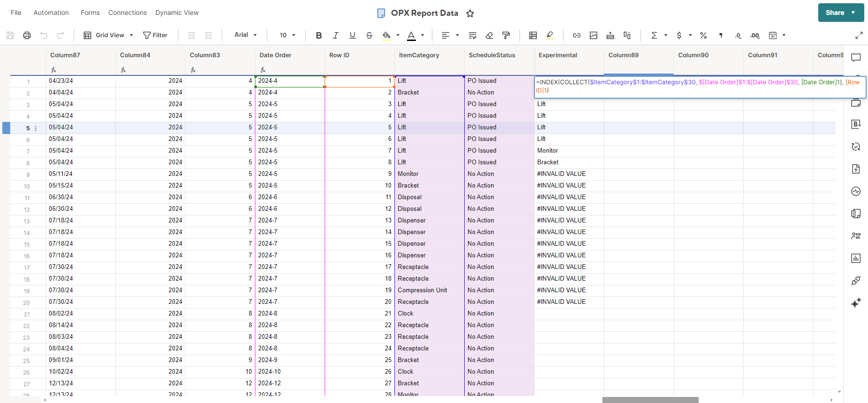Toggle wrap text for cells
Viewport: 868px width, 403px height.
click(473, 35)
